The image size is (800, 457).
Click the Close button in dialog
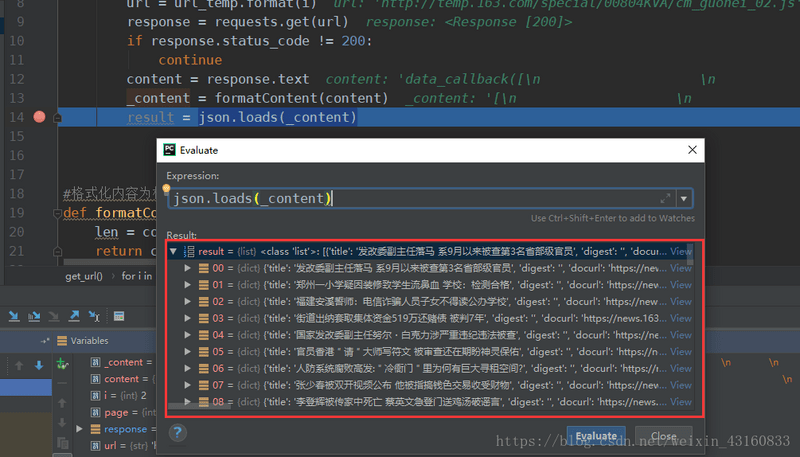(x=664, y=436)
